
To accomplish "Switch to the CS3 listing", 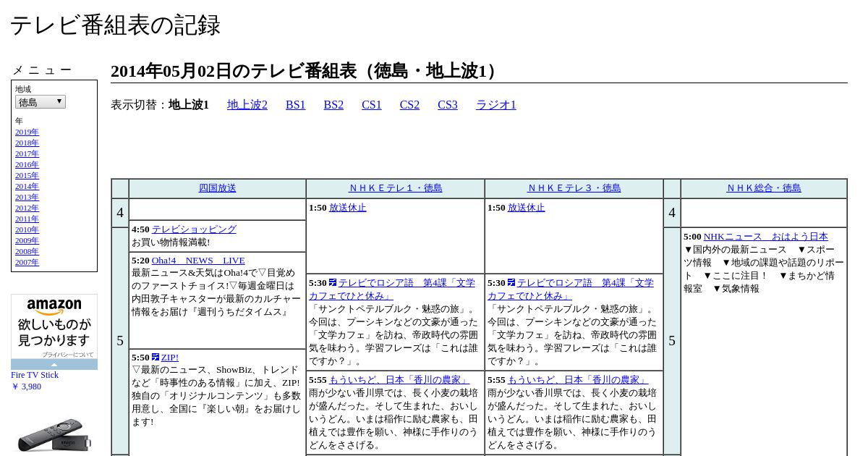I will pos(448,105).
